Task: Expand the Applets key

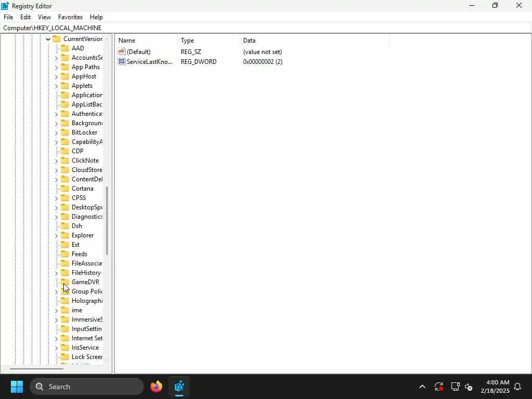Action: (56, 86)
